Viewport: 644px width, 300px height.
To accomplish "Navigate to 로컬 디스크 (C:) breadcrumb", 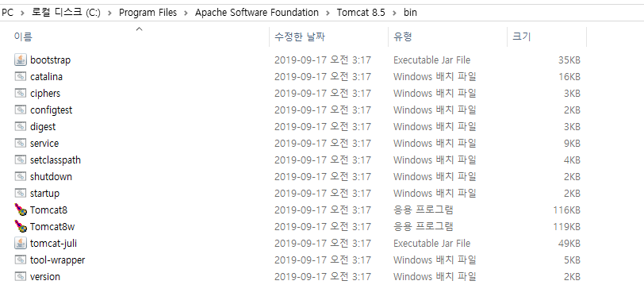I will [66, 13].
